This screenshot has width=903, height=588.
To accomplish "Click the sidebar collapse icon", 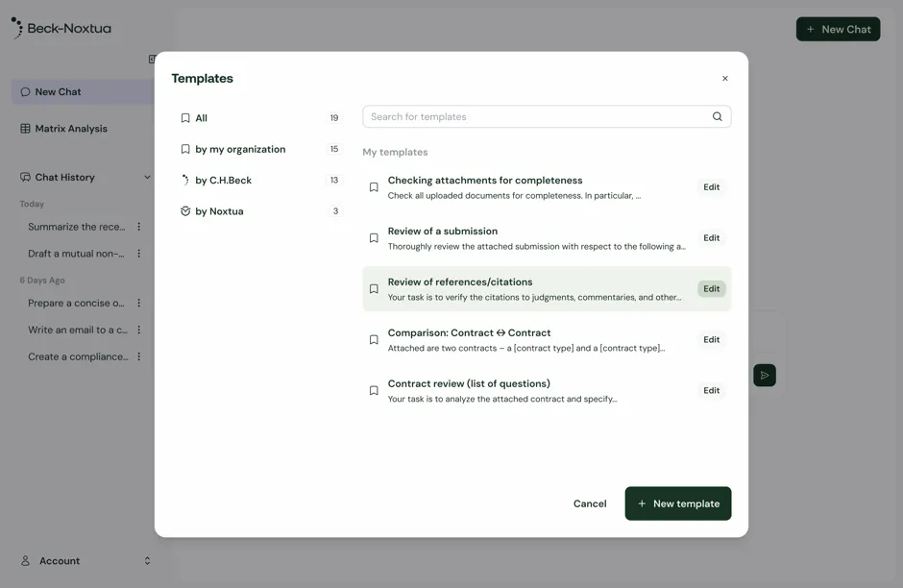I will click(x=152, y=60).
